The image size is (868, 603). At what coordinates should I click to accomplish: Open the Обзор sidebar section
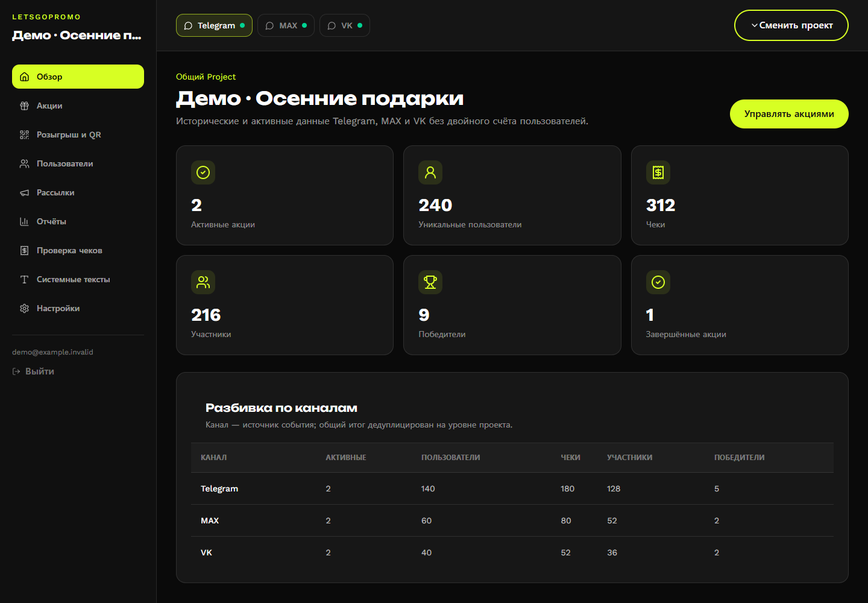[78, 77]
